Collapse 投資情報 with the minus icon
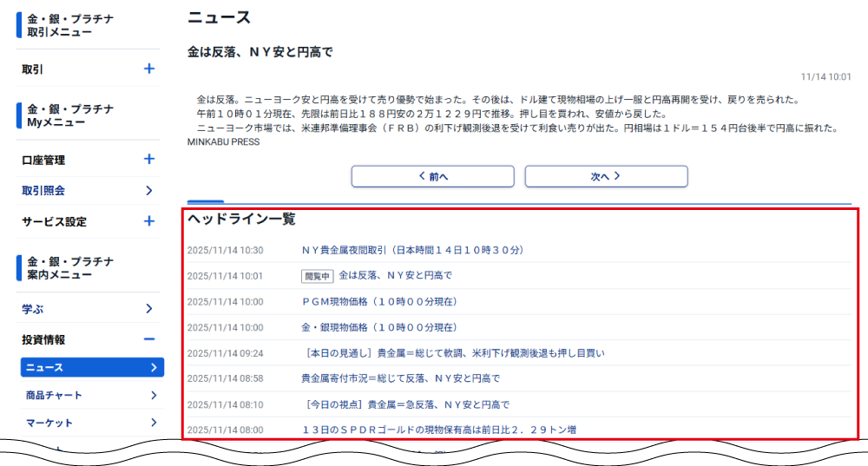 pyautogui.click(x=149, y=339)
